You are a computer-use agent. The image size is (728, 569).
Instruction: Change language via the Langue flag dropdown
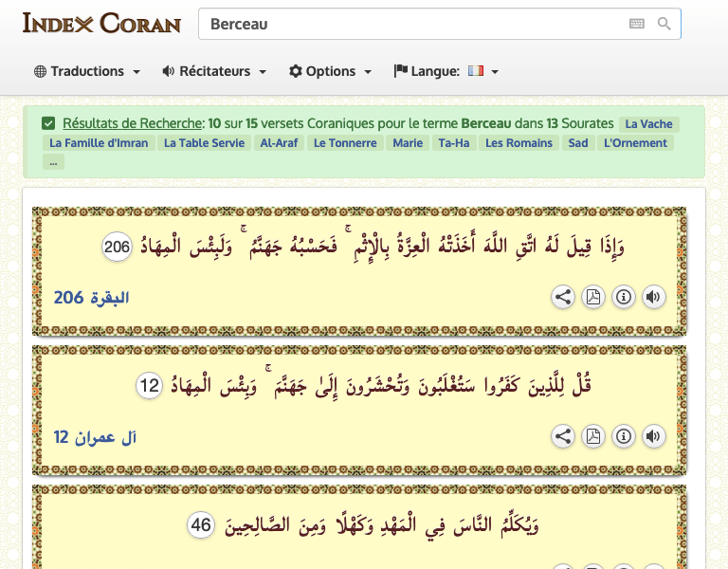(446, 71)
